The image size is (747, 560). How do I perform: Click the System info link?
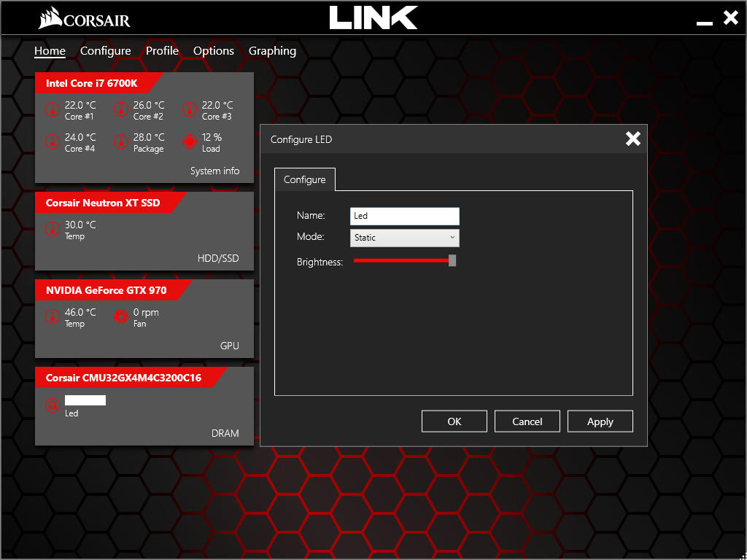215,171
